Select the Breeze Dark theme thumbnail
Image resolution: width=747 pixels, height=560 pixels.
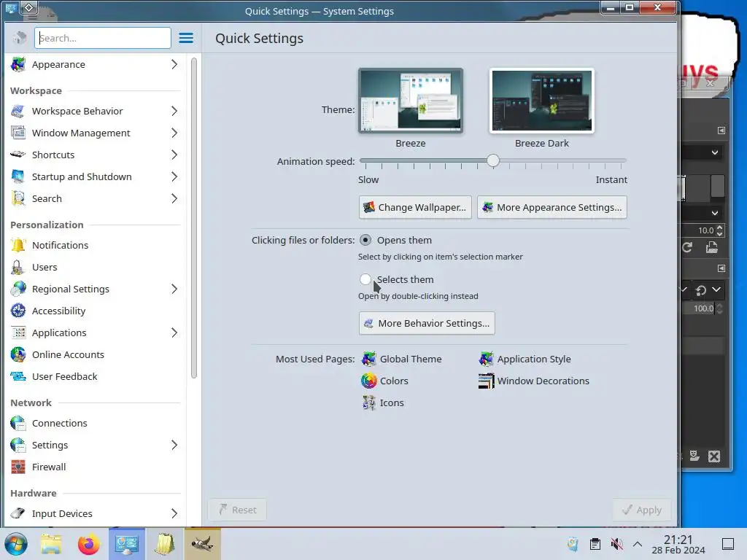point(542,101)
